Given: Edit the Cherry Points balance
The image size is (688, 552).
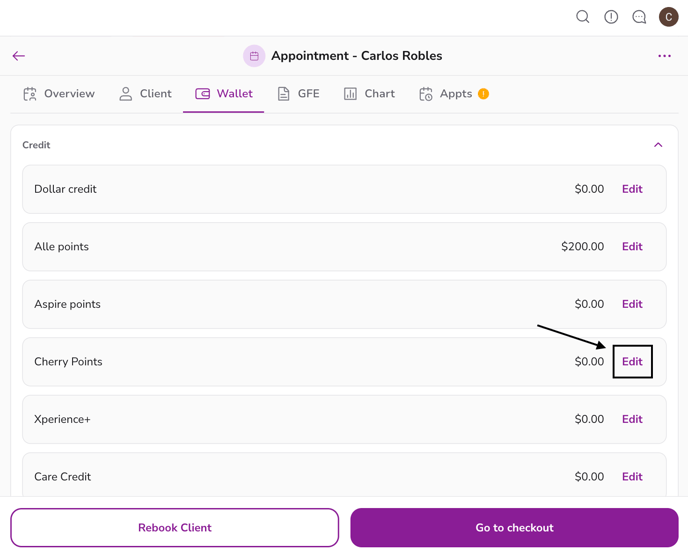Looking at the screenshot, I should coord(632,362).
